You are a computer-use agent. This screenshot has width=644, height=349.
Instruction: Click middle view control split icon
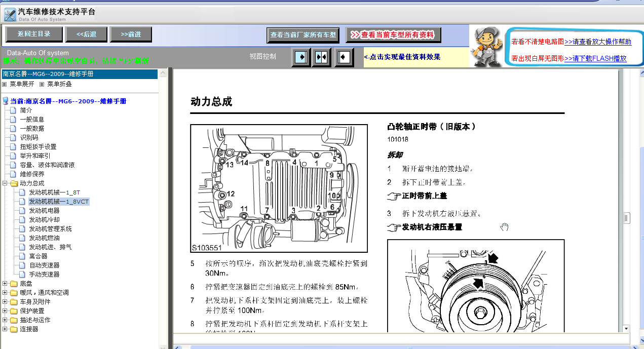[x=322, y=57]
